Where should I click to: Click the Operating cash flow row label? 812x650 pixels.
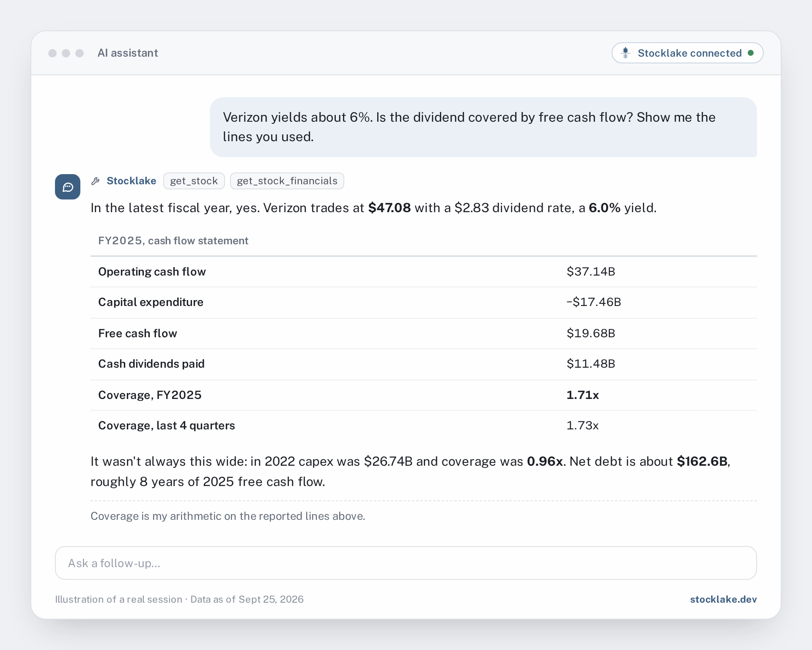(x=152, y=271)
